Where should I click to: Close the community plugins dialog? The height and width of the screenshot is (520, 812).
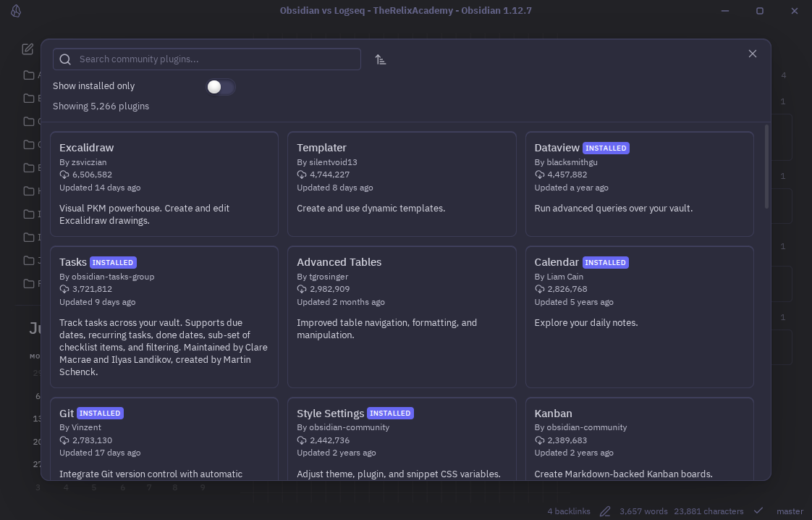click(x=753, y=54)
